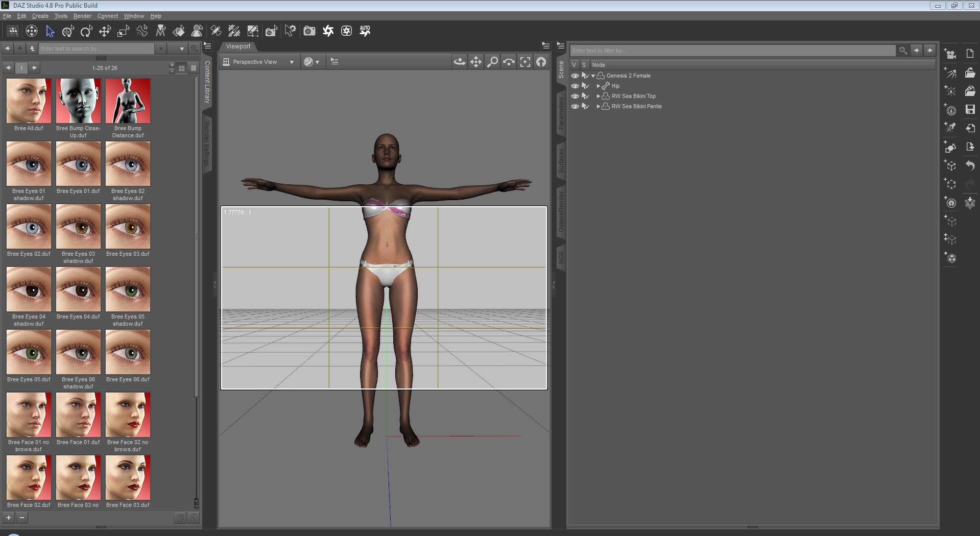980x536 pixels.
Task: Click the save scene floppy icon
Action: tap(970, 109)
